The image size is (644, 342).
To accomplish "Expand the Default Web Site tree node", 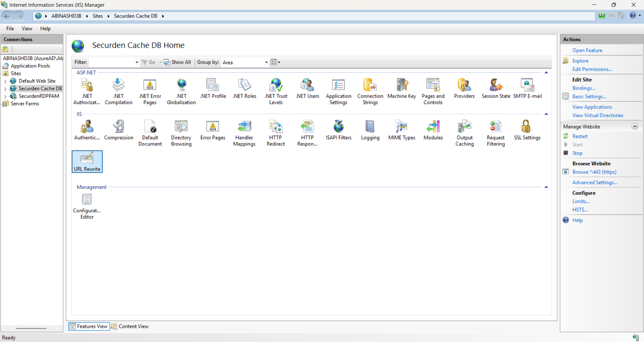I will click(5, 81).
